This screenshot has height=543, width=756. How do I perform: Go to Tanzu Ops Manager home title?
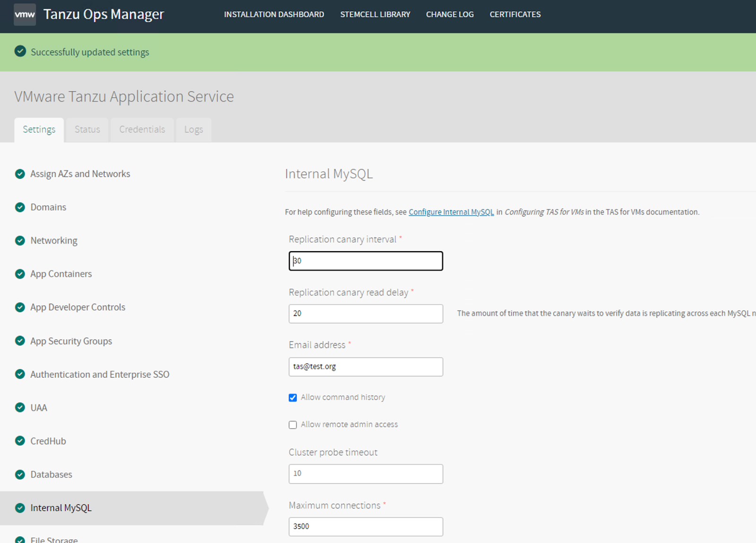click(x=103, y=14)
